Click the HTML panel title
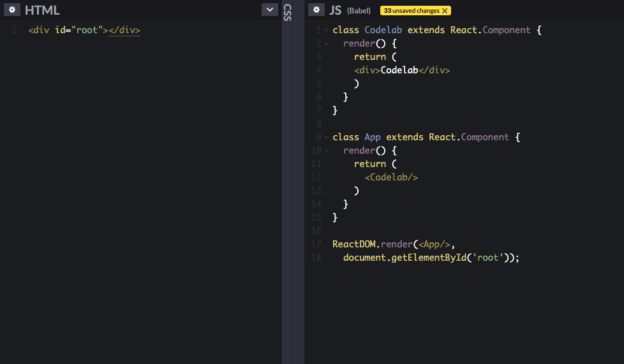This screenshot has height=364, width=624. [42, 10]
